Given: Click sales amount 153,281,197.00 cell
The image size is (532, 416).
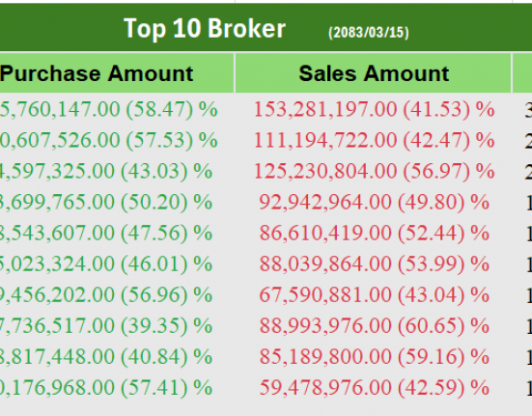Looking at the screenshot, I should (x=374, y=109).
